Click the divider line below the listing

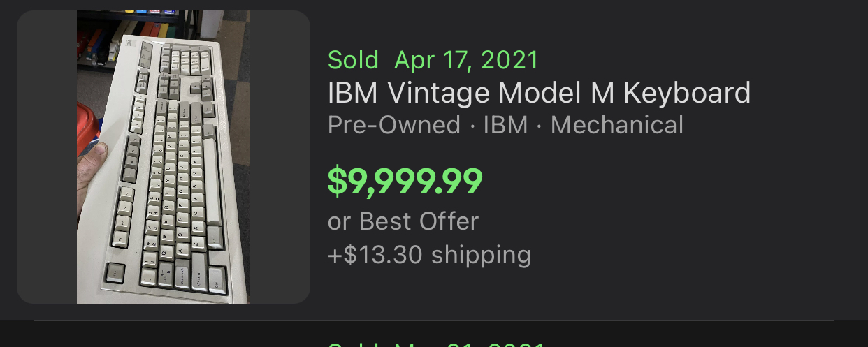click(433, 321)
